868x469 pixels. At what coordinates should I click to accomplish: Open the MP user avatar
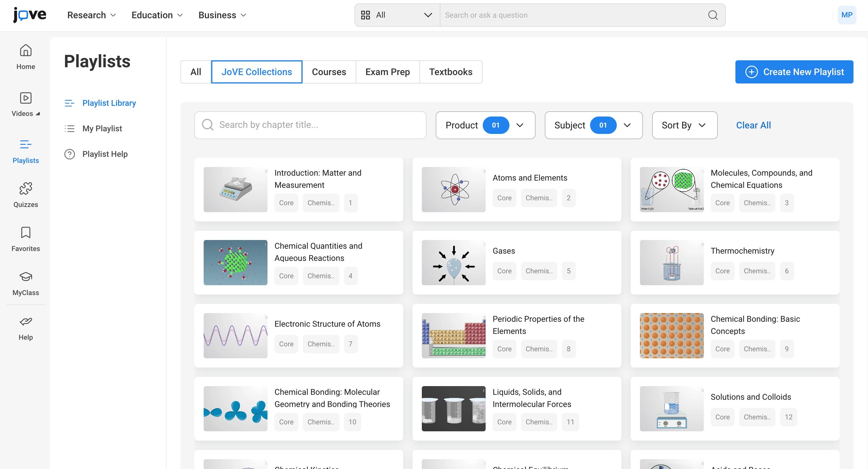[x=847, y=15]
